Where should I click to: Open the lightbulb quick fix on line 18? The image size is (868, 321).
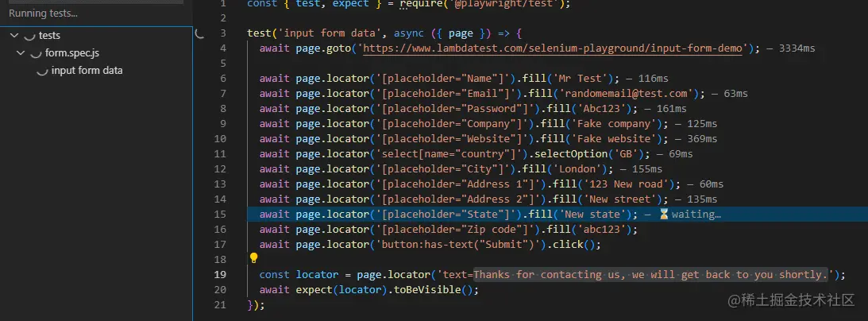[x=253, y=258]
